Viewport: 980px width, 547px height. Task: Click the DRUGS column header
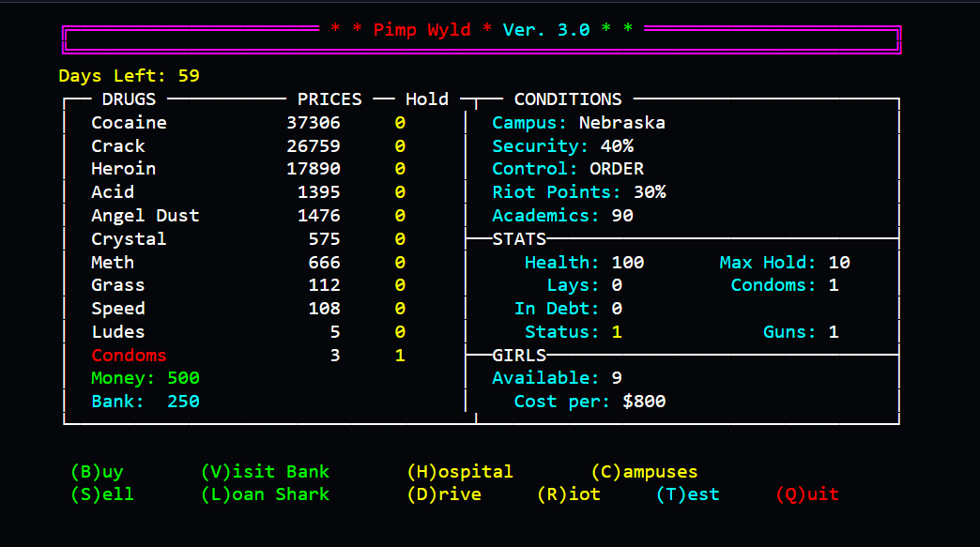click(x=129, y=99)
